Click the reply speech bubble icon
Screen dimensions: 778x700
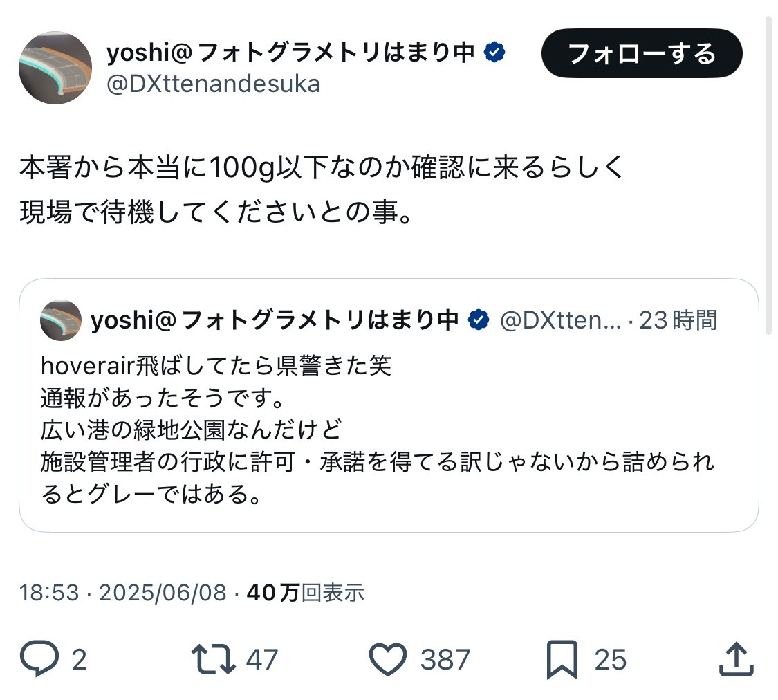[39, 658]
